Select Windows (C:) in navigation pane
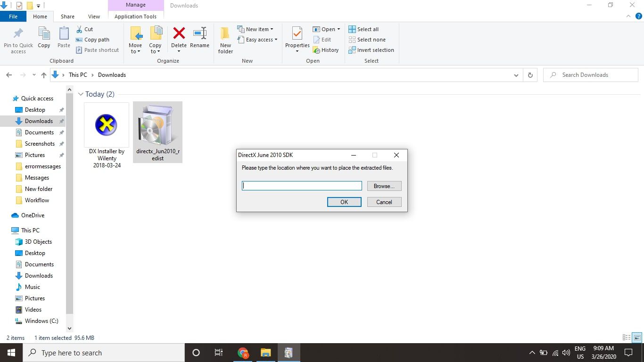The image size is (644, 362). 41,321
